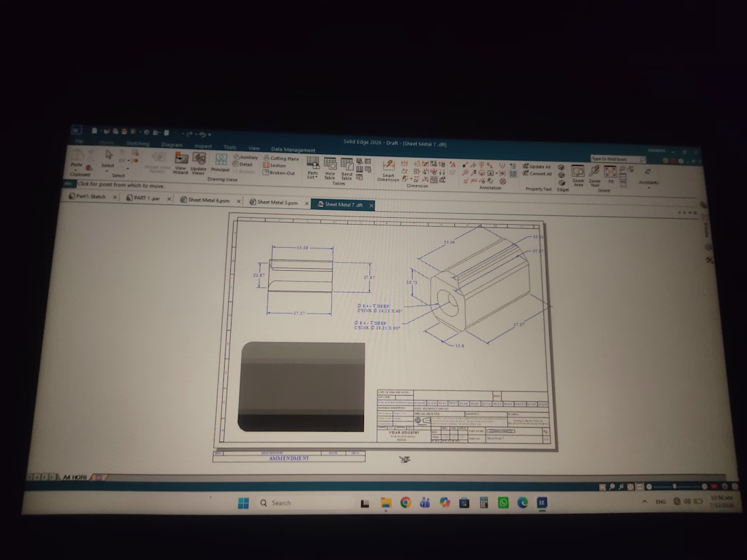747x560 pixels.
Task: Click the Zoom Tool icon
Action: point(595,176)
